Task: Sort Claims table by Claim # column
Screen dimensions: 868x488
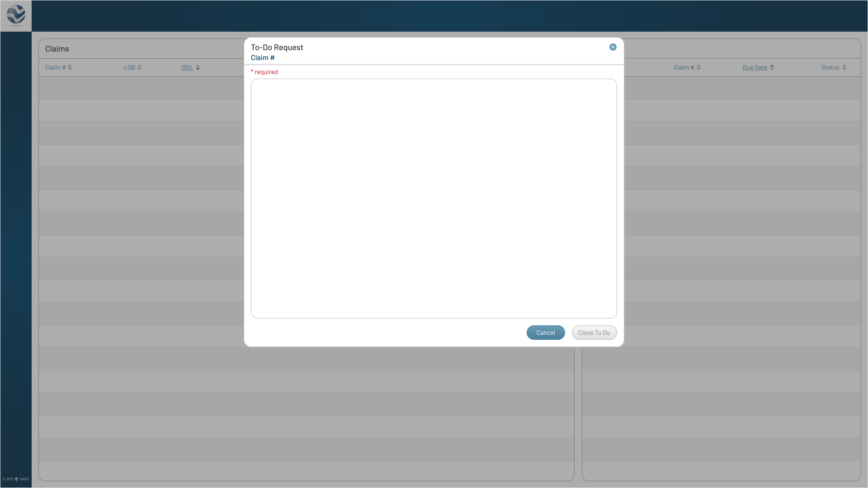Action: (x=58, y=67)
